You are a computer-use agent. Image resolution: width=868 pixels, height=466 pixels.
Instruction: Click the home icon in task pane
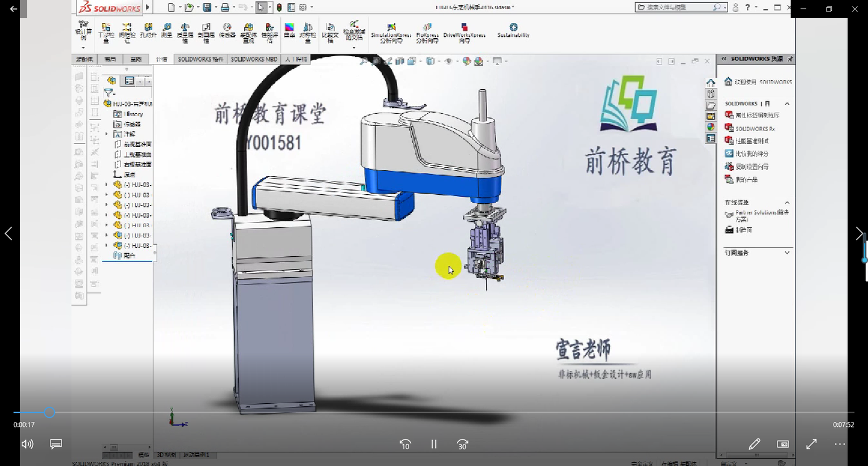(711, 83)
